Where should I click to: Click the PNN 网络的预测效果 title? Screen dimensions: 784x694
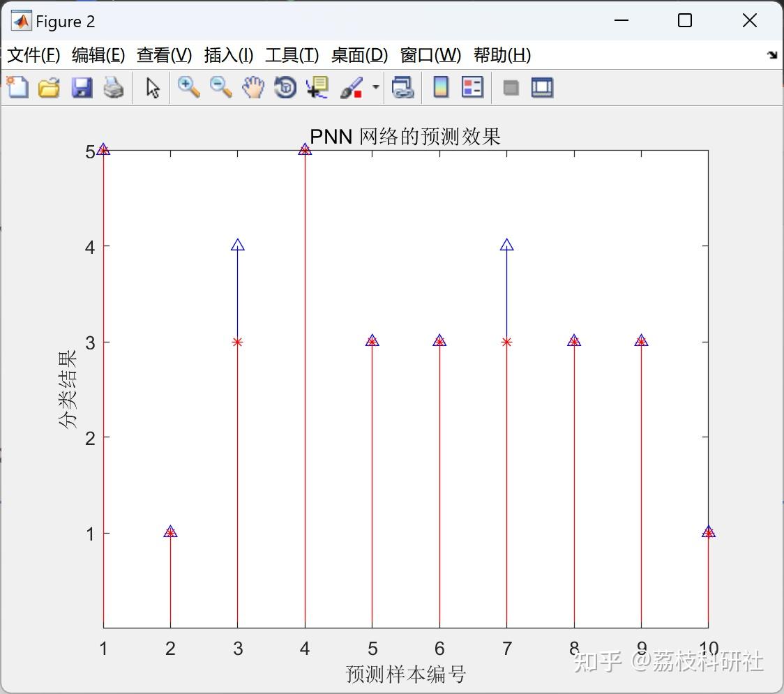coord(405,137)
